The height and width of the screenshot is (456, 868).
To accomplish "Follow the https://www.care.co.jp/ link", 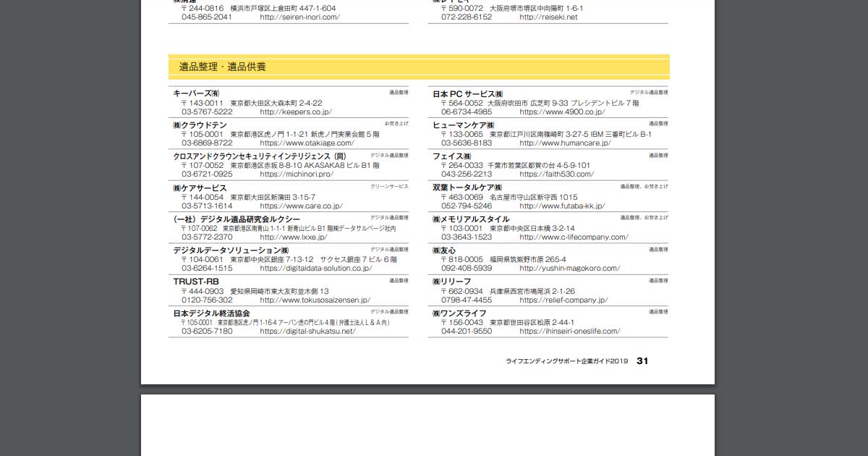I will coord(302,206).
